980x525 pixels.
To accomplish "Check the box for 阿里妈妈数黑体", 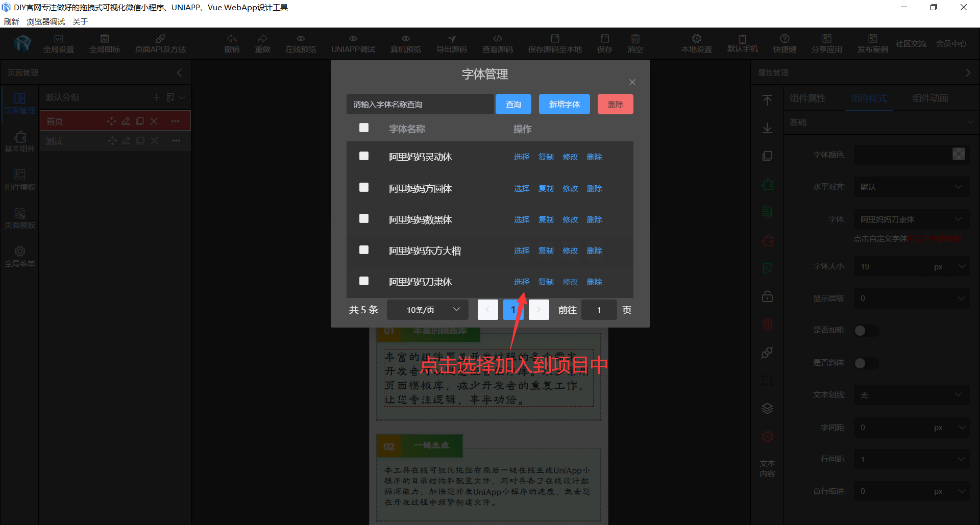I will tap(364, 218).
